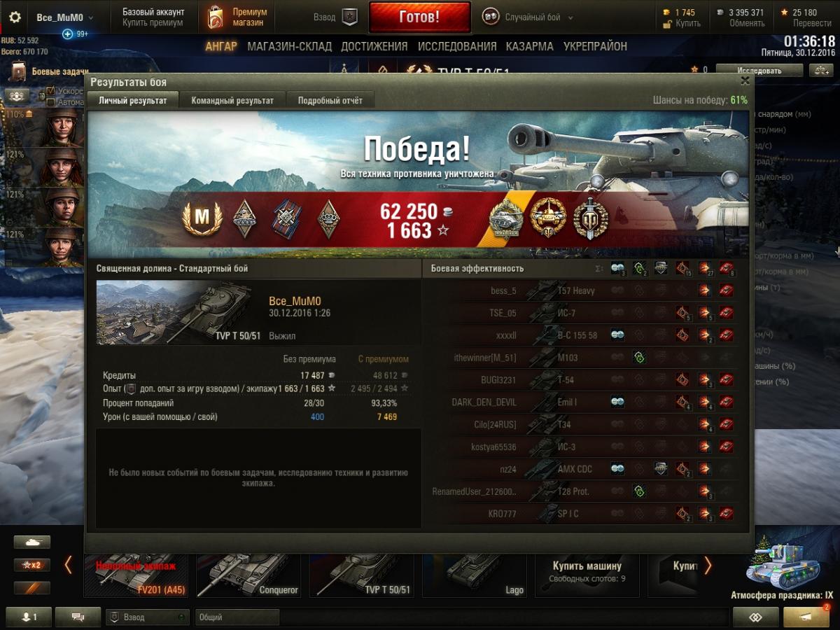Click the platoon shield icon beside Взвод

pyautogui.click(x=350, y=17)
